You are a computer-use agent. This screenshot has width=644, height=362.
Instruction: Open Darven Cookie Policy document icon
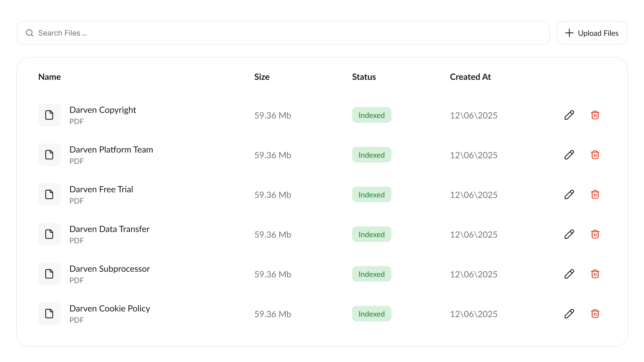click(49, 314)
